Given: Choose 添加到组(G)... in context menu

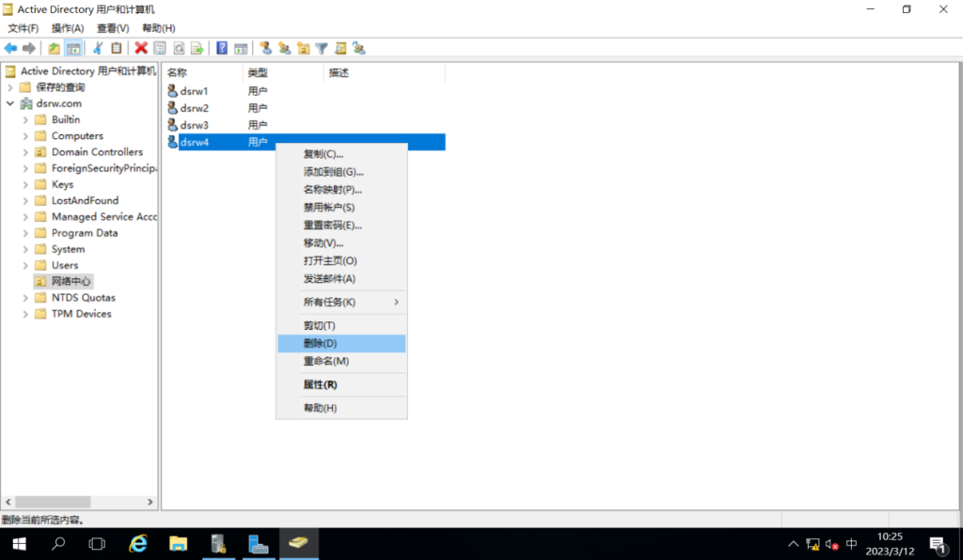Looking at the screenshot, I should tap(341, 172).
